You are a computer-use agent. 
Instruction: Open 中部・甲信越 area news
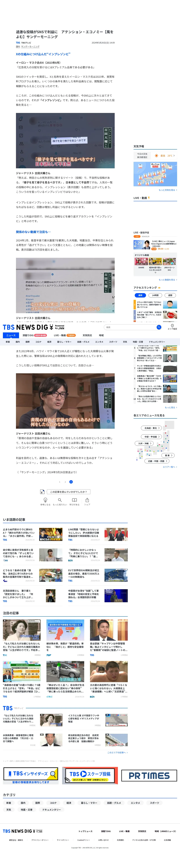[152, 437]
